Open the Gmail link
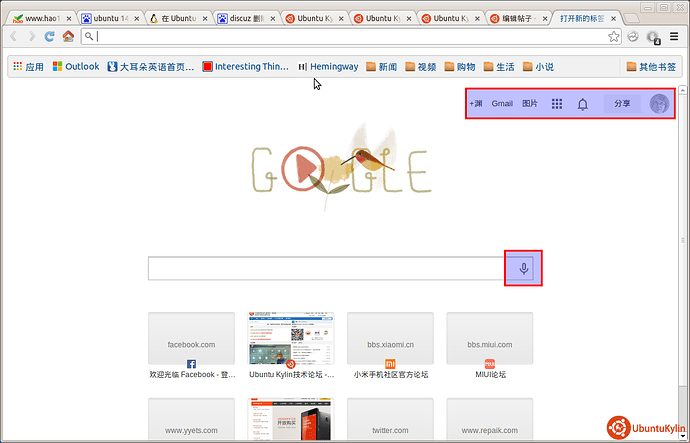Screen dimensions: 690x443 pyautogui.click(x=502, y=104)
